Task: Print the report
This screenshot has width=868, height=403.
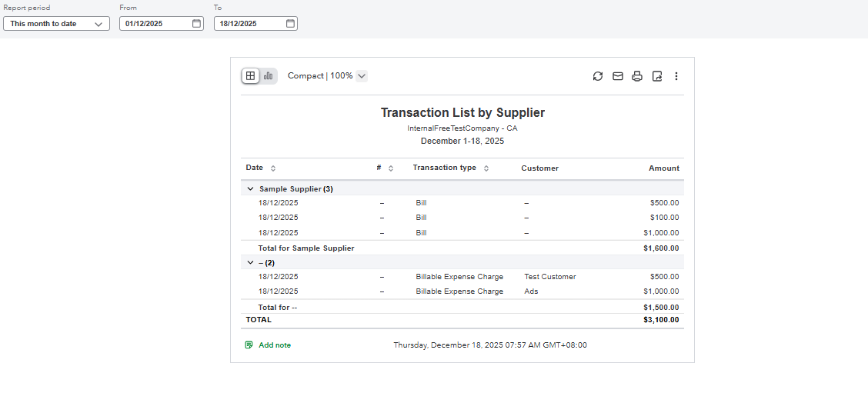Action: 637,76
